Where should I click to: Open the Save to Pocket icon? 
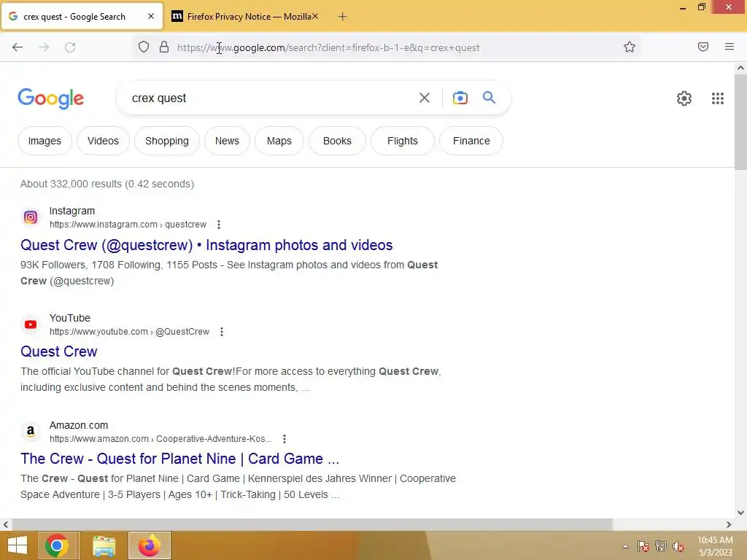click(x=703, y=47)
